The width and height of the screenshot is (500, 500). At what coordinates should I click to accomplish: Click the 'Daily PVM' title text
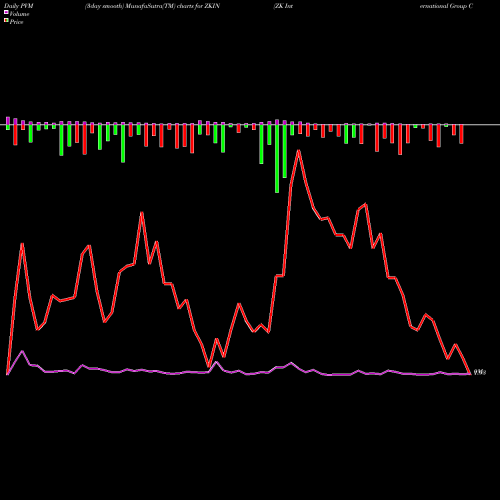(19, 6)
